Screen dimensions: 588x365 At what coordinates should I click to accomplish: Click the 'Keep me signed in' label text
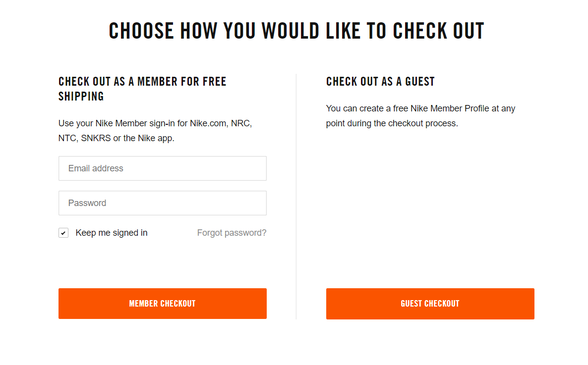coord(112,233)
